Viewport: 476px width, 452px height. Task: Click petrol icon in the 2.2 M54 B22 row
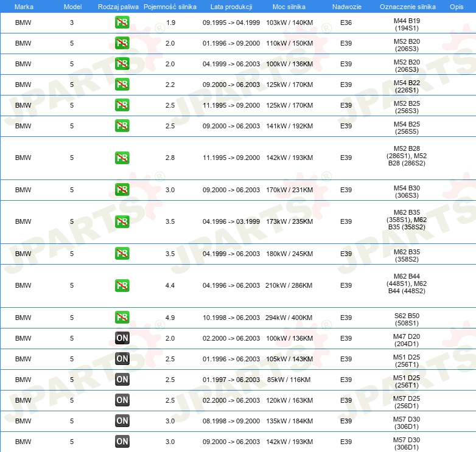[122, 85]
